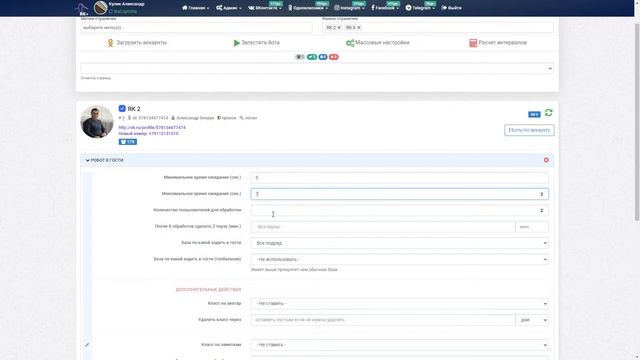Click the green play icon
The image size is (640, 360).
(236, 43)
